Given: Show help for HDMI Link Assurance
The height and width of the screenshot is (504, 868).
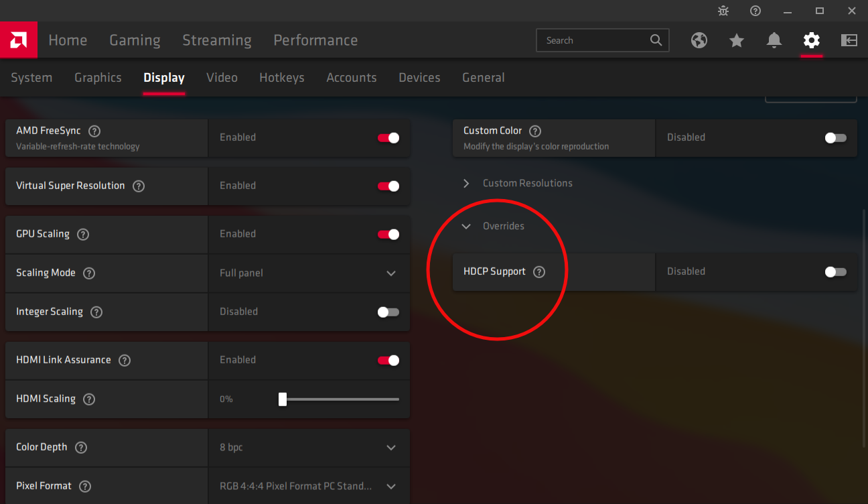Looking at the screenshot, I should click(125, 361).
